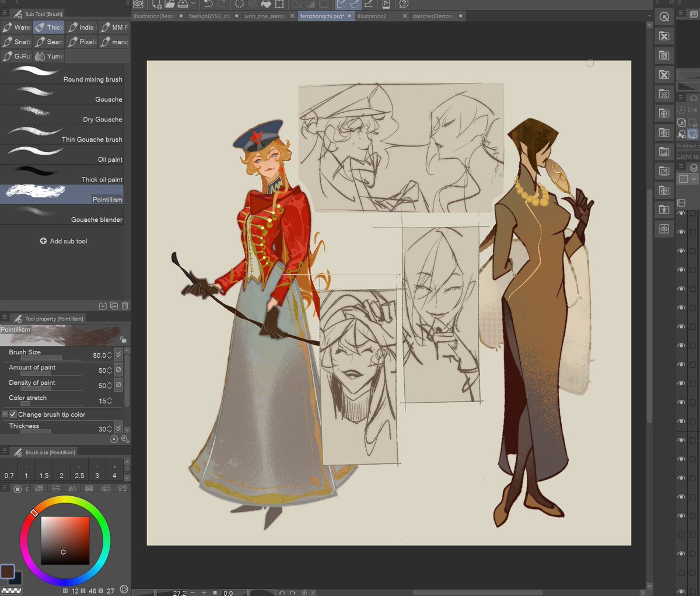
Task: Select the Thin Gouache brush
Action: [x=62, y=135]
